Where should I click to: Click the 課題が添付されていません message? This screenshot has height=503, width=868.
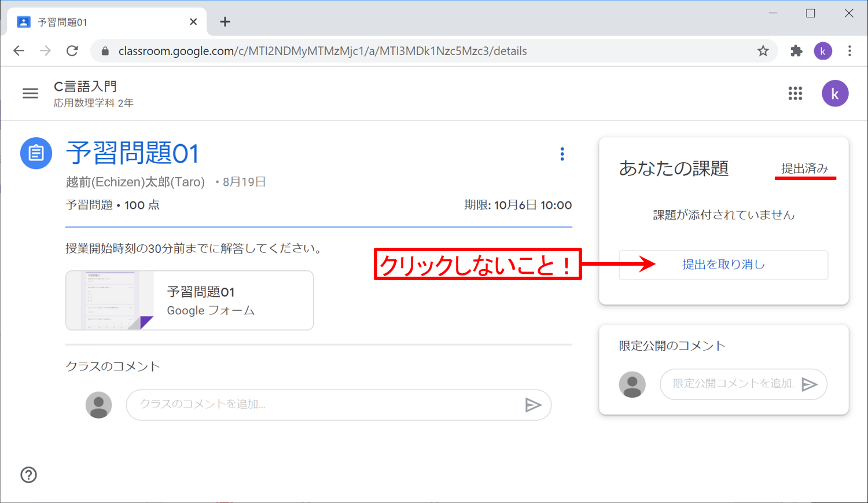(724, 215)
